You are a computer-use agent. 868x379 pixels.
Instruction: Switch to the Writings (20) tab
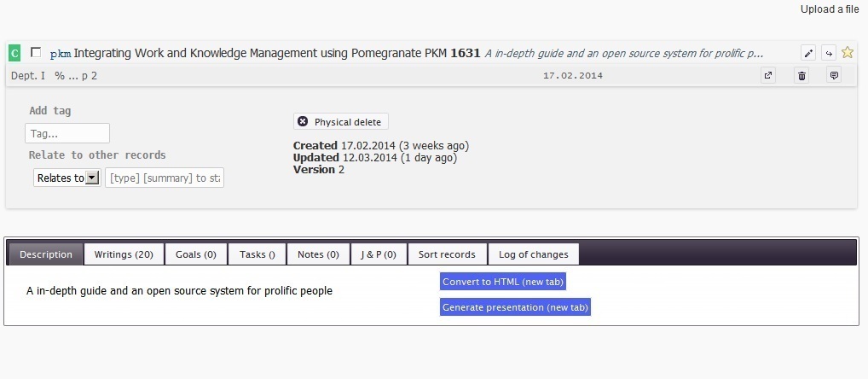click(x=124, y=254)
